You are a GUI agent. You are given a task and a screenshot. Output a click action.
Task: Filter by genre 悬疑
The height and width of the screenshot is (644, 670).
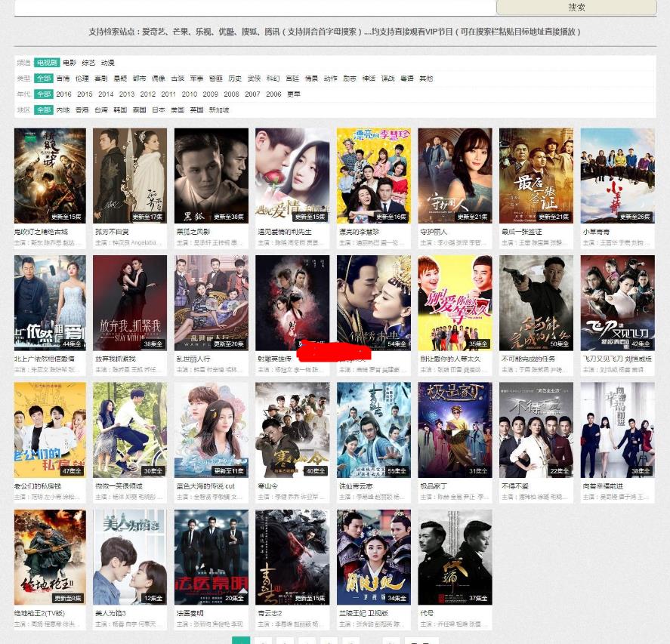[120, 79]
